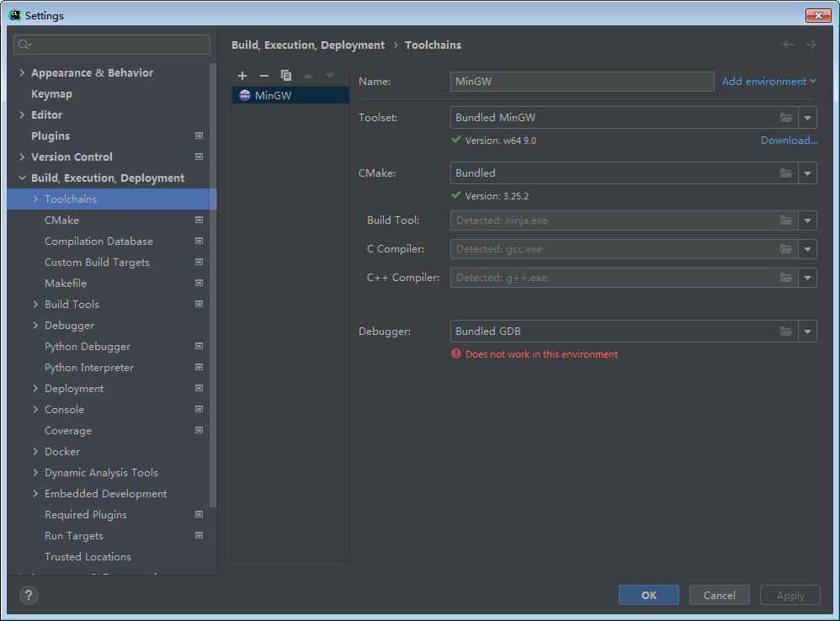Open Debugger dropdown arrow
840x621 pixels.
(x=807, y=332)
